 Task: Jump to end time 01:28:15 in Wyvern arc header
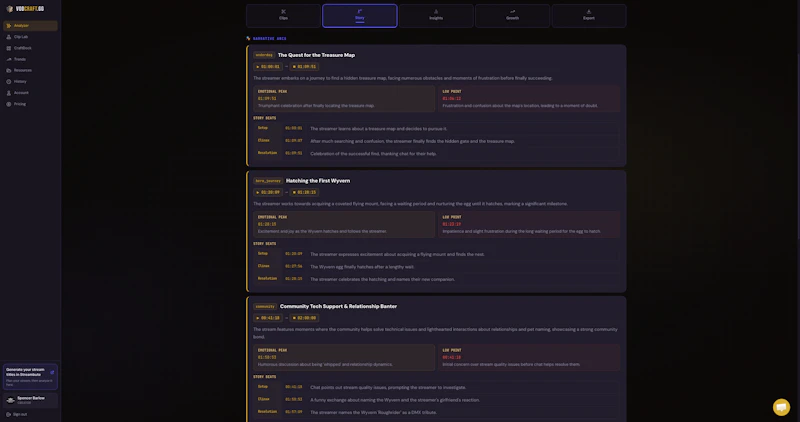[x=305, y=192]
